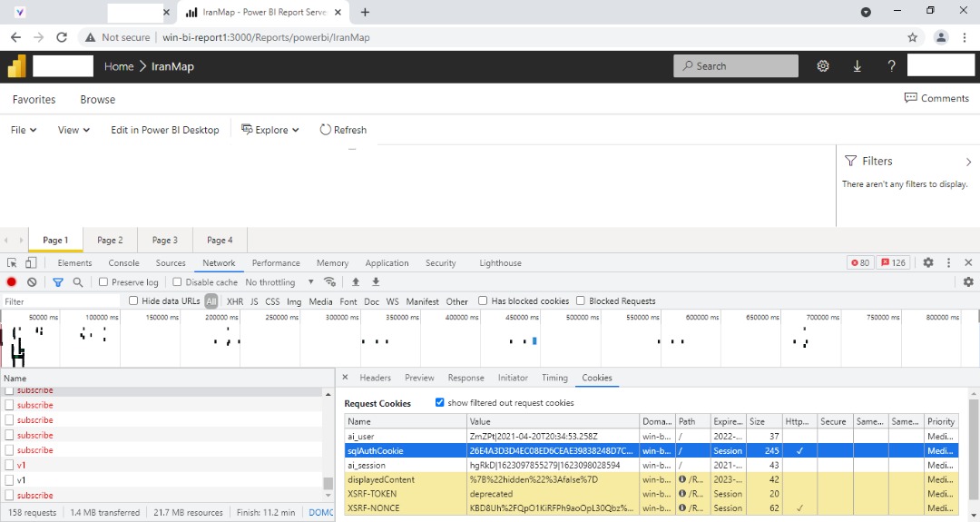The image size is (980, 522).
Task: Tick checkbox beside the black v1 request
Action: pos(9,480)
